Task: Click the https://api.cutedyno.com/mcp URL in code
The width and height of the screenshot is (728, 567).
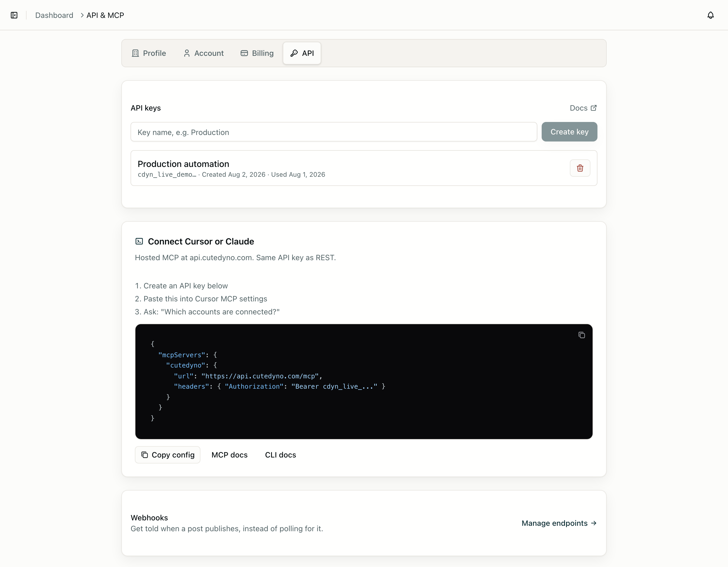Action: 260,376
